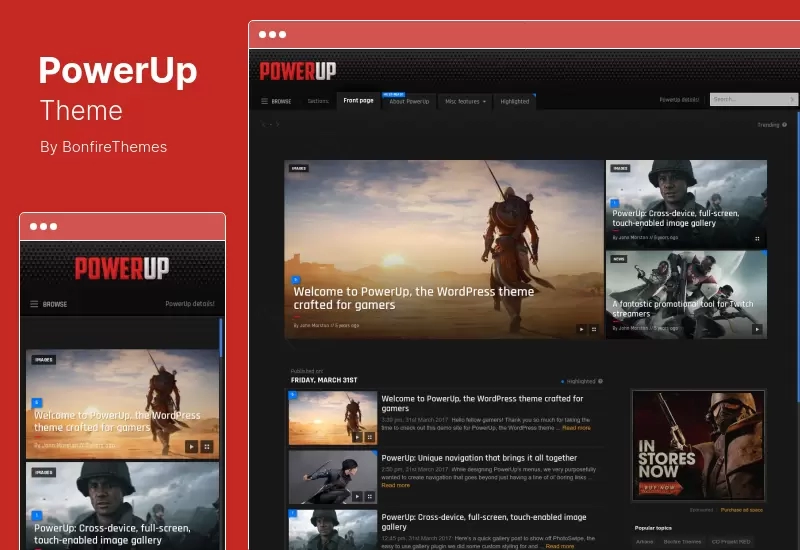Image resolution: width=800 pixels, height=550 pixels.
Task: Play icon on Welcome article thumbnail in list
Action: (x=357, y=437)
